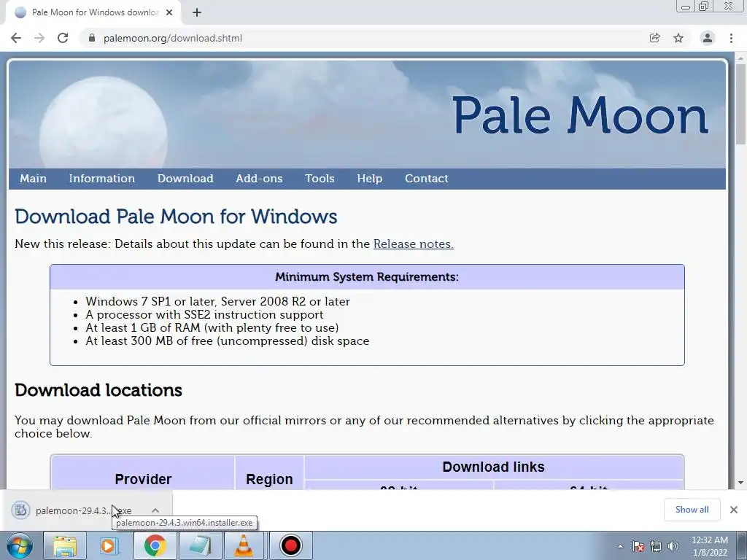The height and width of the screenshot is (560, 747).
Task: Open the volume control tray icon
Action: click(x=673, y=546)
